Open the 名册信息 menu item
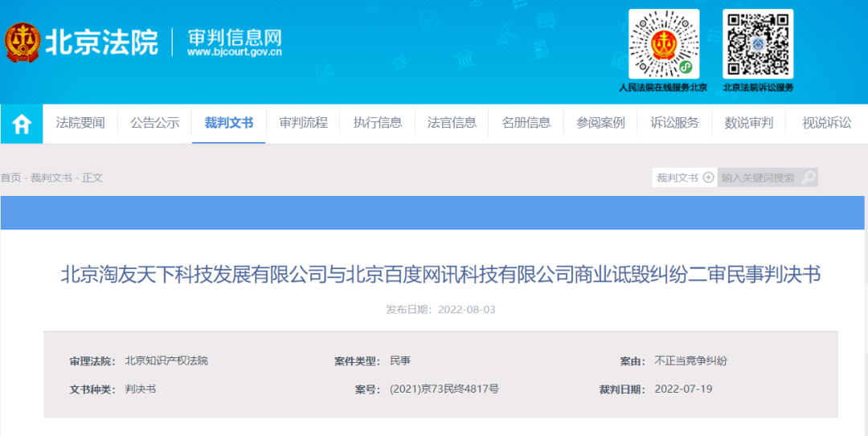 point(526,123)
